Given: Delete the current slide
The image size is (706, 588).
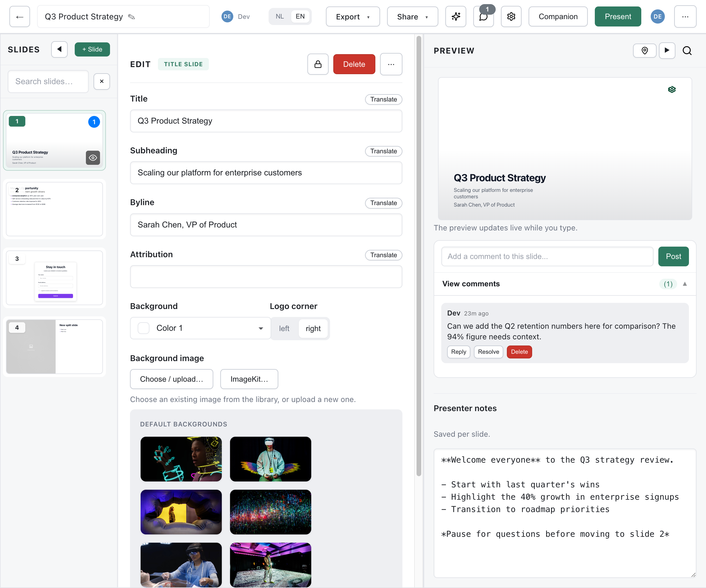Looking at the screenshot, I should (354, 64).
